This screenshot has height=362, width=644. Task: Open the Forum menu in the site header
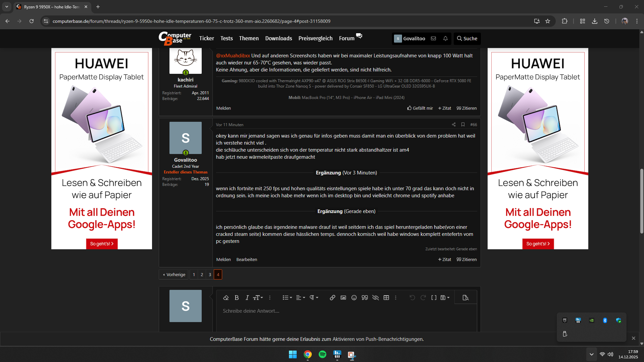[347, 38]
